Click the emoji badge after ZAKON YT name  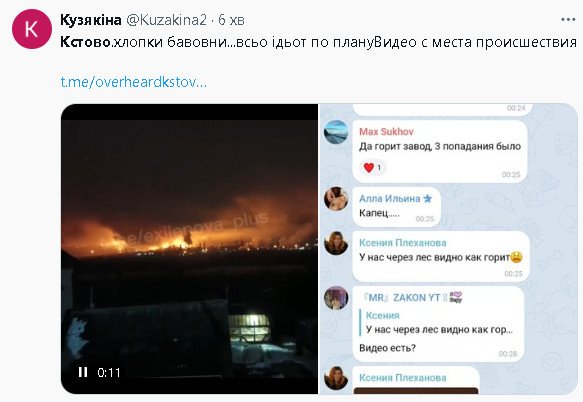pyautogui.click(x=455, y=297)
